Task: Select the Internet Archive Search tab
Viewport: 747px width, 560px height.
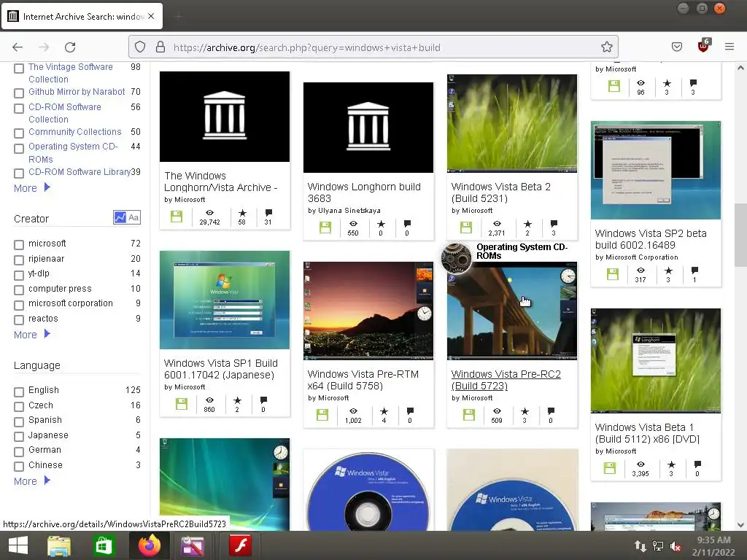Action: tap(82, 16)
